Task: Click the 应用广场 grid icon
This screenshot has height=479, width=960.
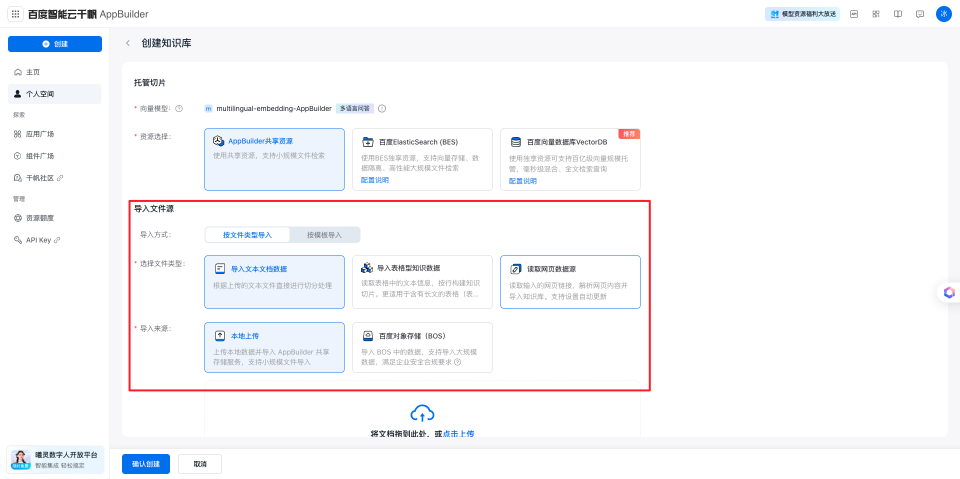Action: 17,134
